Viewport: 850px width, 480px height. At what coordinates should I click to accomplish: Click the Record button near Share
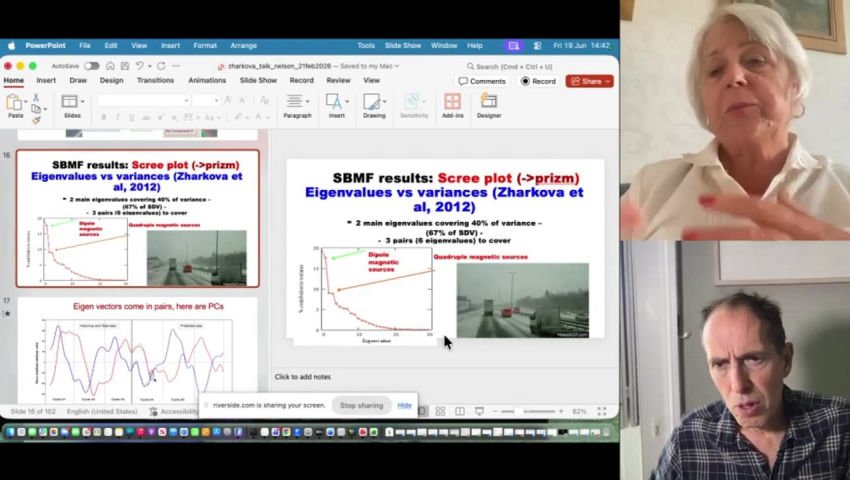[538, 81]
